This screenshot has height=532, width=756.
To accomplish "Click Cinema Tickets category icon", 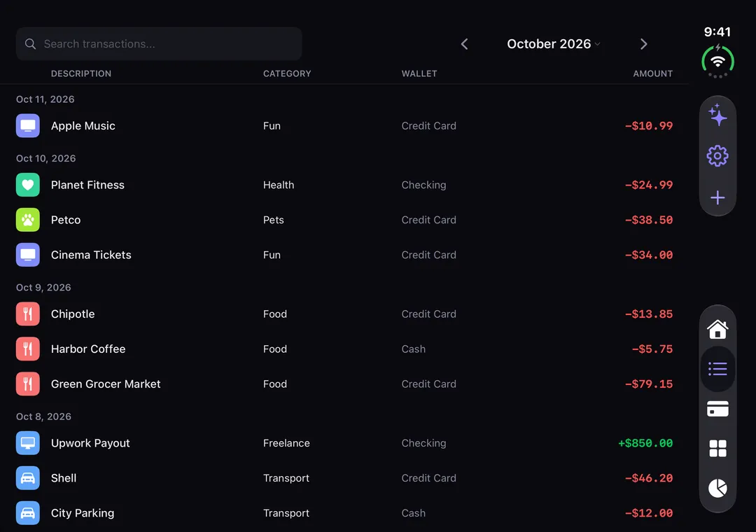I will [28, 255].
